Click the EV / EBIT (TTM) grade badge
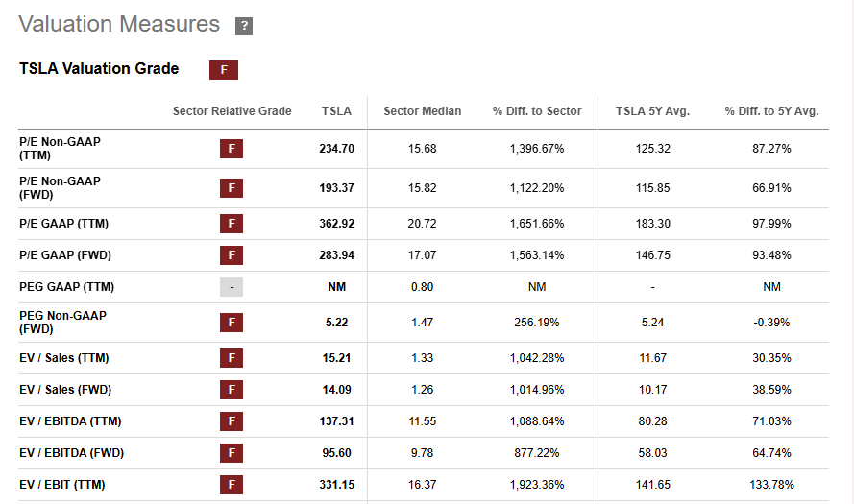Viewport: 854px width, 504px height. [231, 485]
